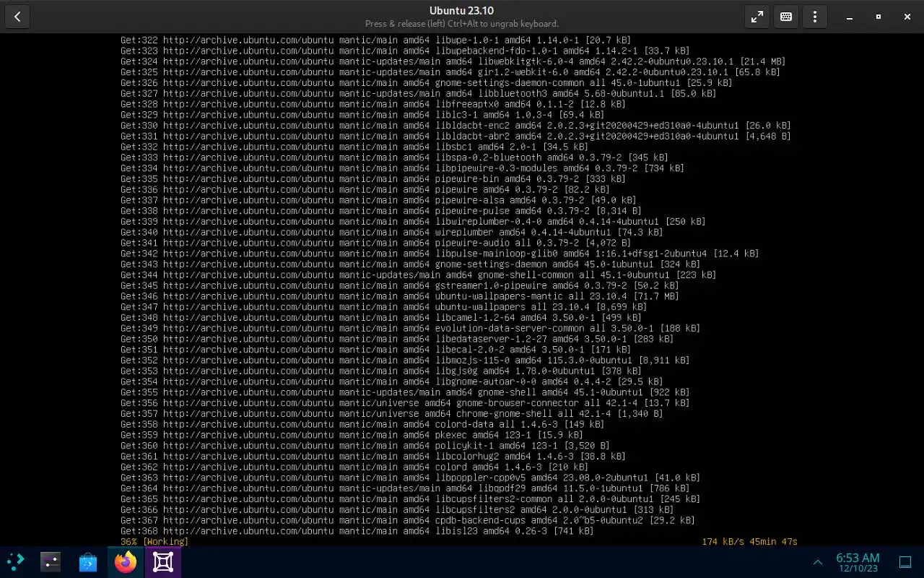Click the Get:346 ubuntu-wallpapers-mantic line

399,296
